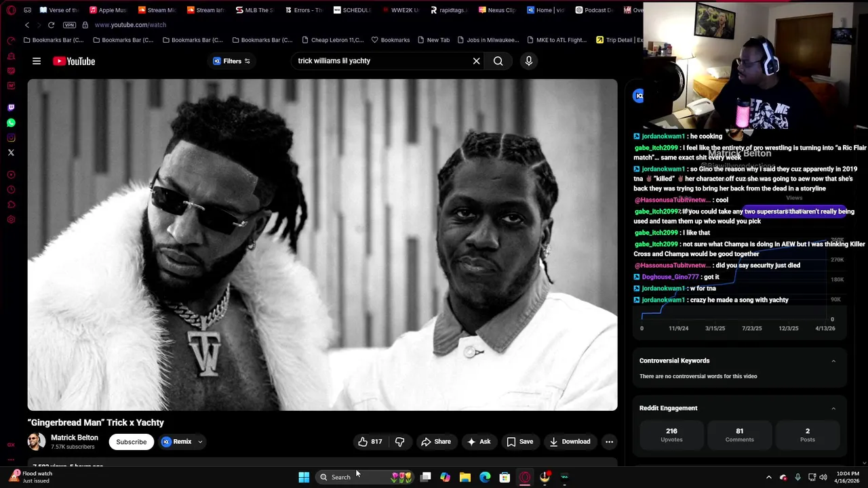The height and width of the screenshot is (488, 868).
Task: Launch Copilot from the taskbar
Action: click(445, 477)
